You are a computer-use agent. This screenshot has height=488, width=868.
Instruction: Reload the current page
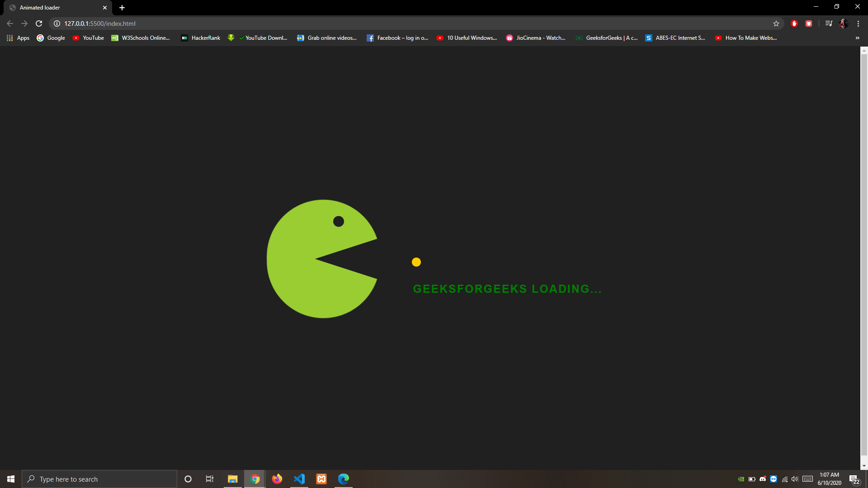[39, 23]
